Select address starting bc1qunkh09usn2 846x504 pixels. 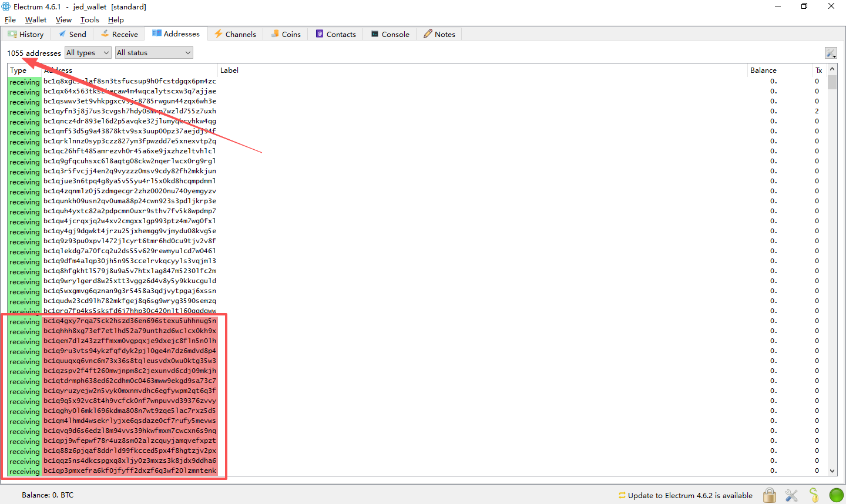(130, 201)
